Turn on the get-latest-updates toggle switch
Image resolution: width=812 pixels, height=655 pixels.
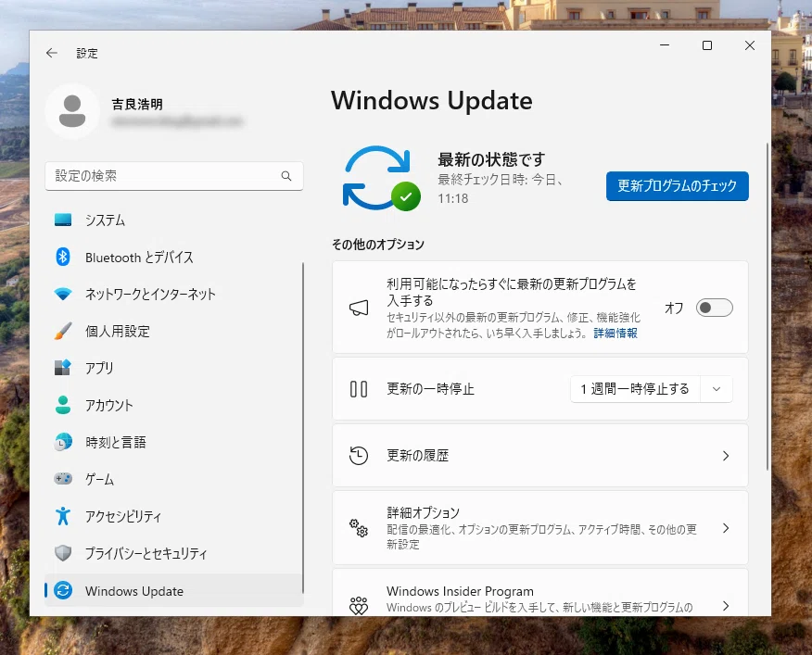click(714, 308)
